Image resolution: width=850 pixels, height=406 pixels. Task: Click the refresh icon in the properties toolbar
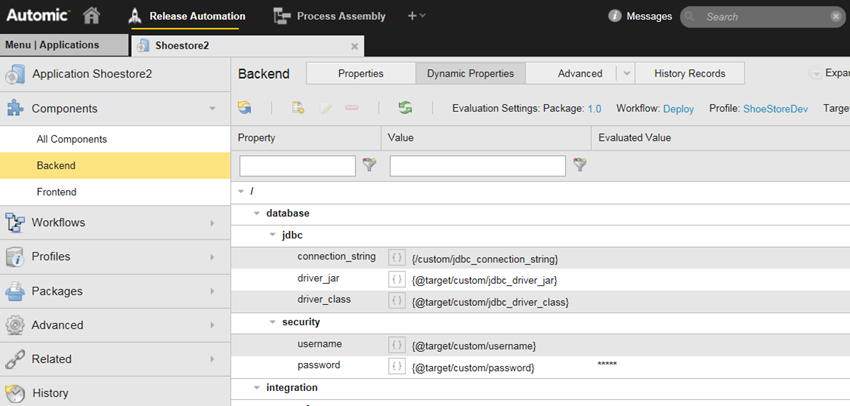click(245, 108)
